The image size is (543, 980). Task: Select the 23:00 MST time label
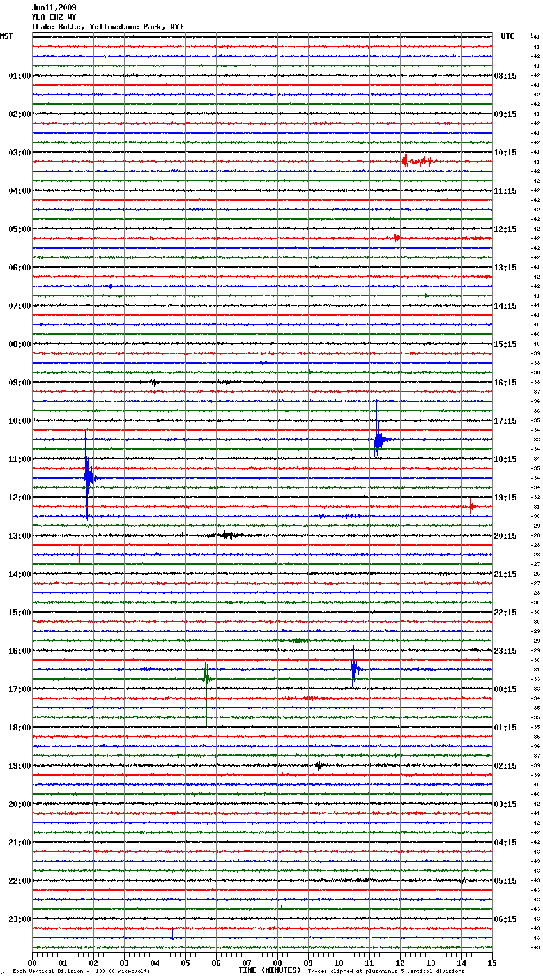click(x=19, y=919)
